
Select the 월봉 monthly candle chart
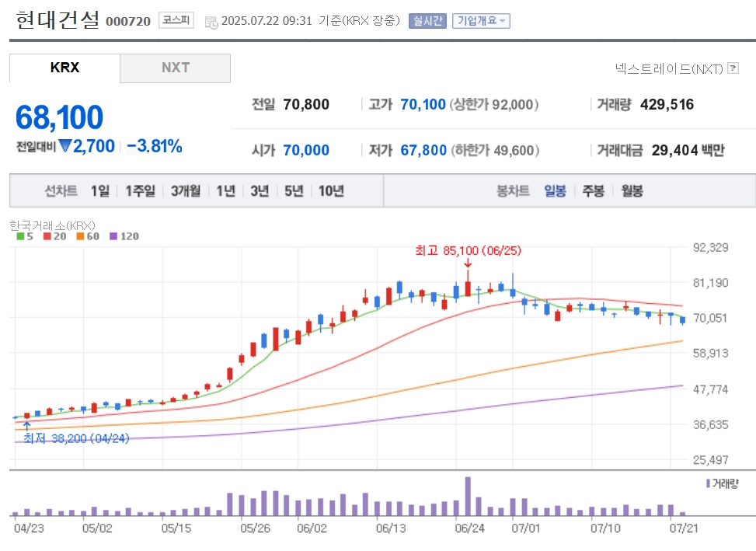coord(632,191)
